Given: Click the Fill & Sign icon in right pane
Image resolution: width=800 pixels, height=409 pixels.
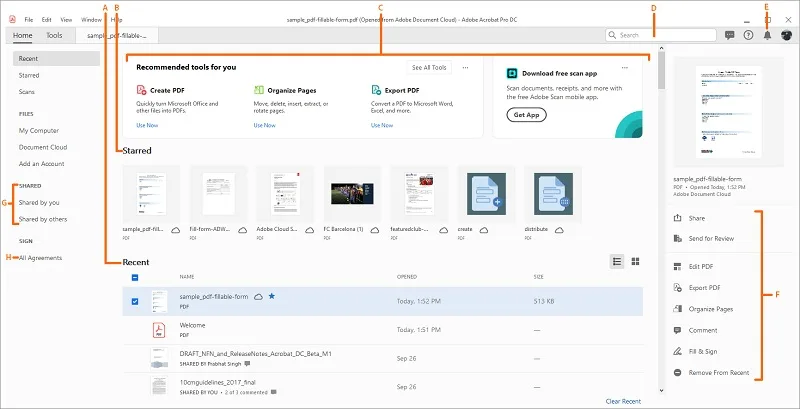Looking at the screenshot, I should coord(679,350).
